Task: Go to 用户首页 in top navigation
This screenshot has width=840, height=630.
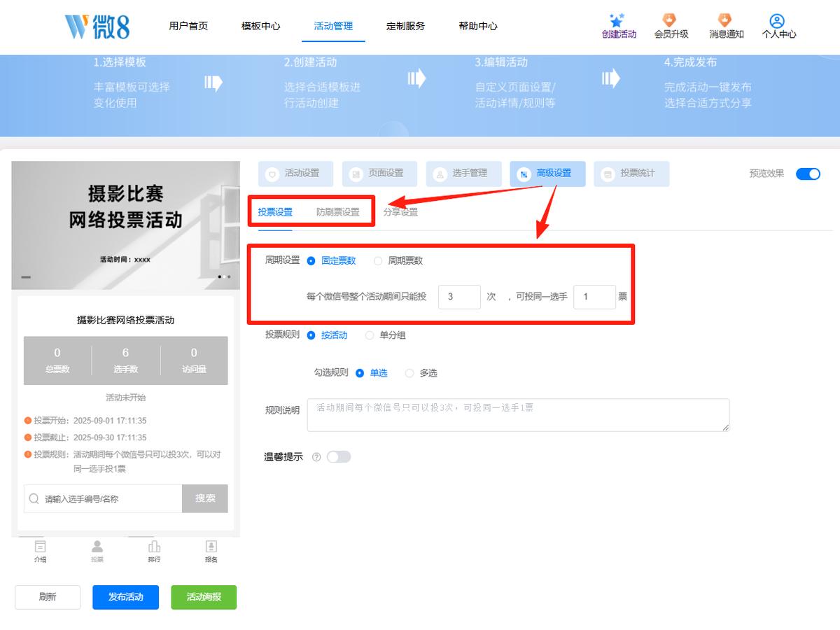Action: click(x=188, y=26)
